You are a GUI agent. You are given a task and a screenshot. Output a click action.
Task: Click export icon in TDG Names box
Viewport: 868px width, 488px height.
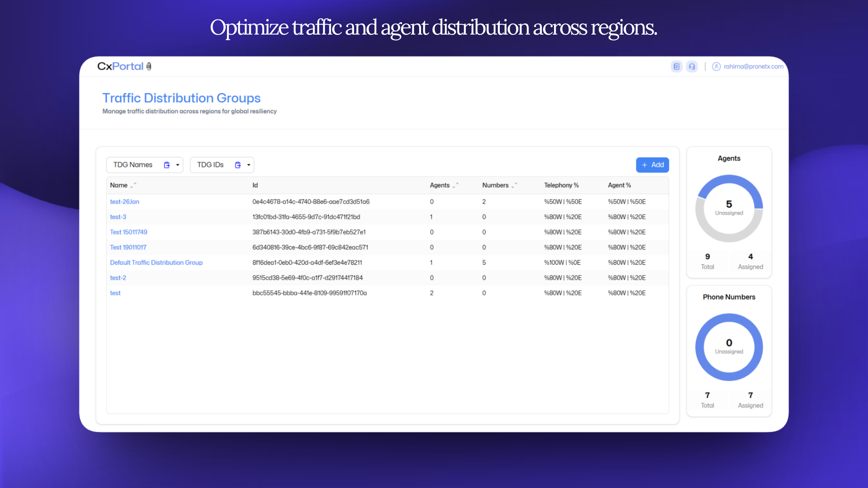[x=166, y=165]
